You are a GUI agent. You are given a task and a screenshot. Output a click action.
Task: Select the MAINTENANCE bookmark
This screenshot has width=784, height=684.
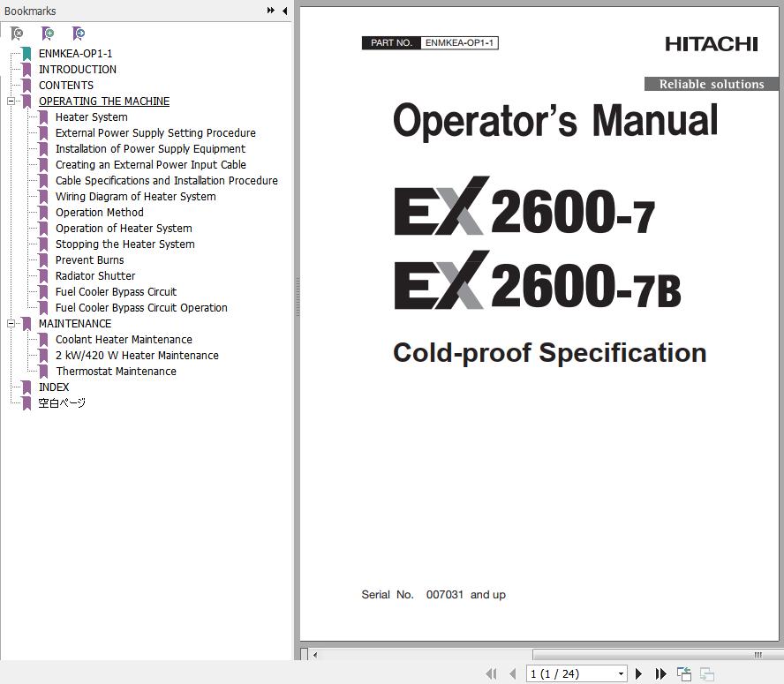click(x=75, y=324)
